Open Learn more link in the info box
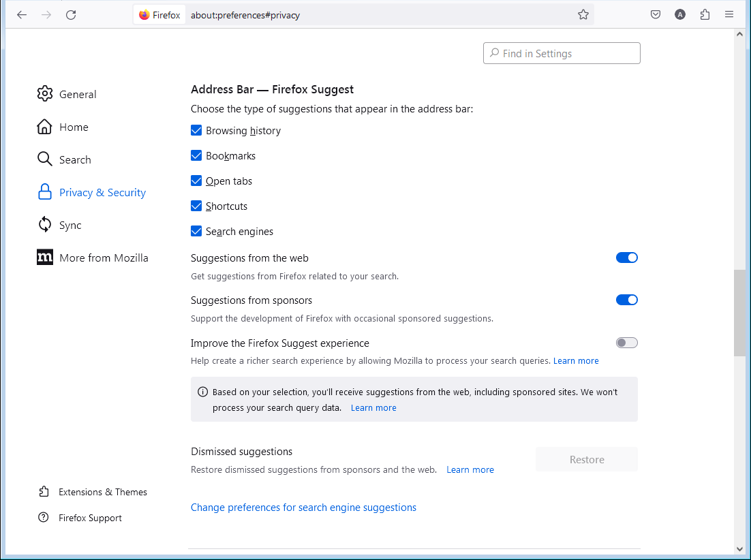 pos(373,408)
